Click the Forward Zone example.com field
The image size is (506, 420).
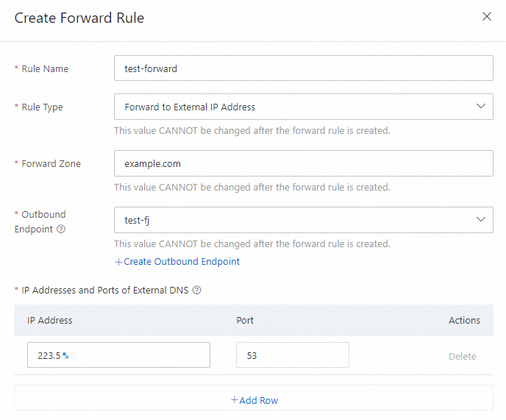(x=303, y=163)
